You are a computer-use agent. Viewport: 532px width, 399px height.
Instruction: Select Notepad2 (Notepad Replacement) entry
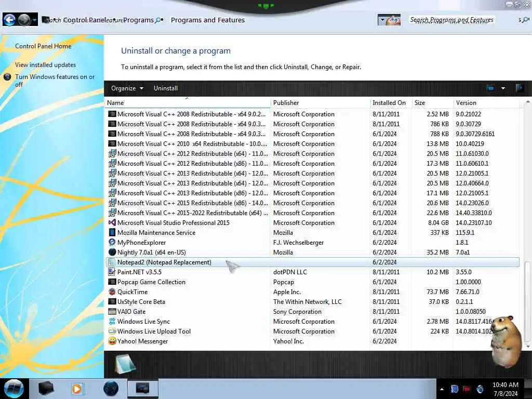[x=312, y=262]
